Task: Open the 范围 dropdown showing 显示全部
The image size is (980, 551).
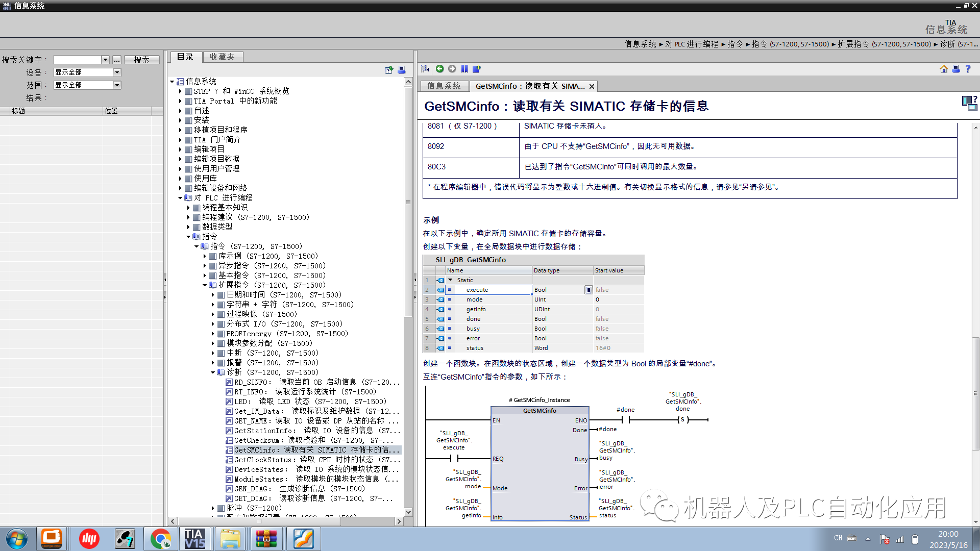Action: (117, 85)
